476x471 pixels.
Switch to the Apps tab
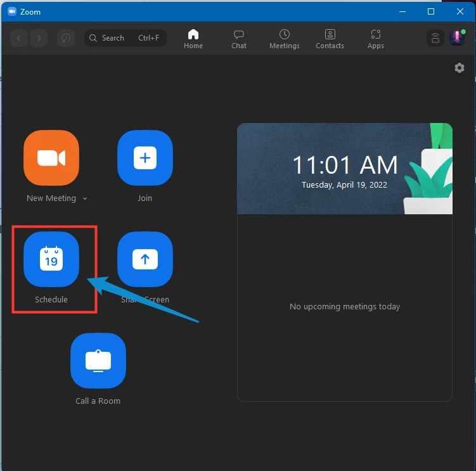pyautogui.click(x=375, y=39)
